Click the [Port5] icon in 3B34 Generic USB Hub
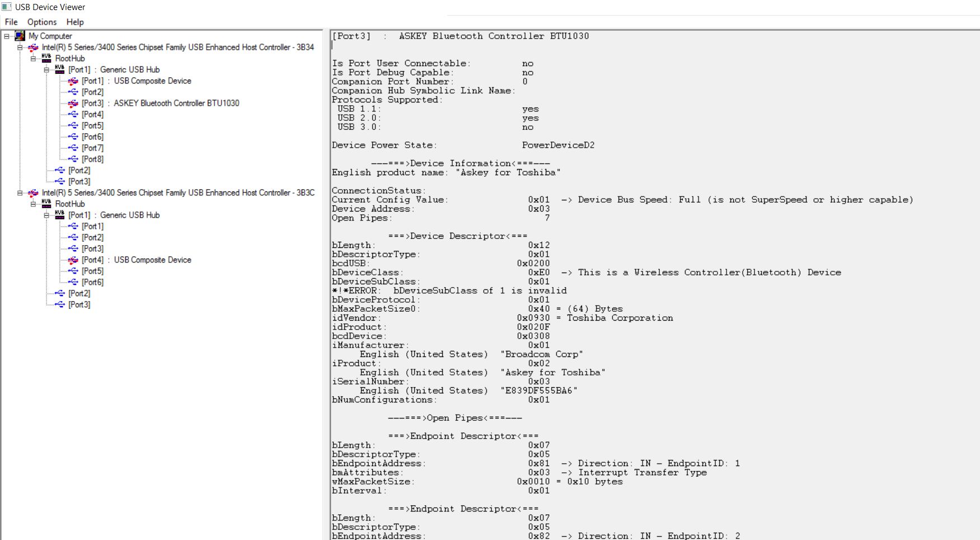Viewport: 980px width, 540px height. coord(73,125)
